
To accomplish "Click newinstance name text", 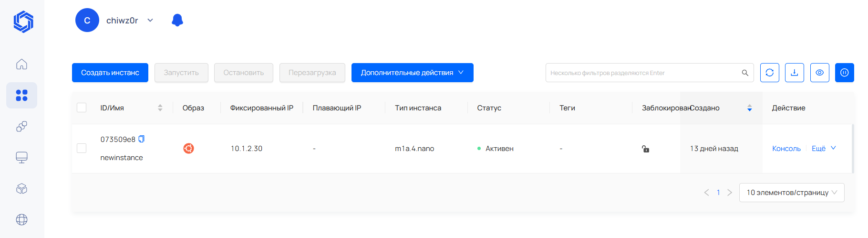I will (x=122, y=158).
